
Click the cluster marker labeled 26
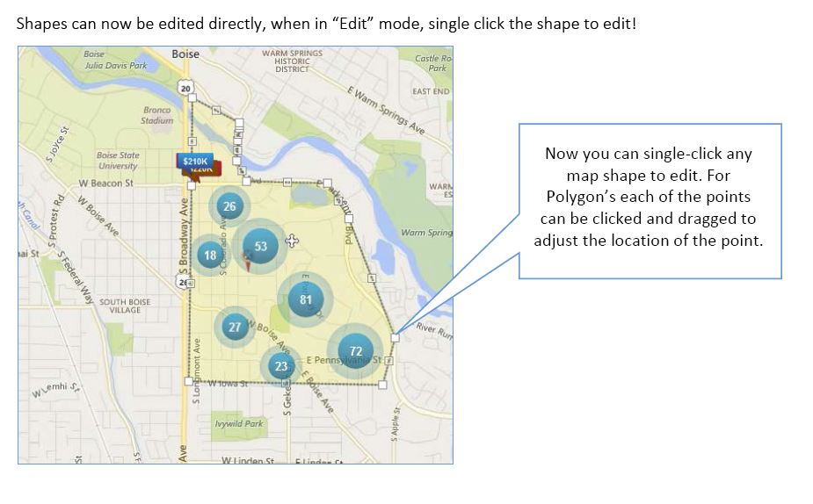click(229, 206)
